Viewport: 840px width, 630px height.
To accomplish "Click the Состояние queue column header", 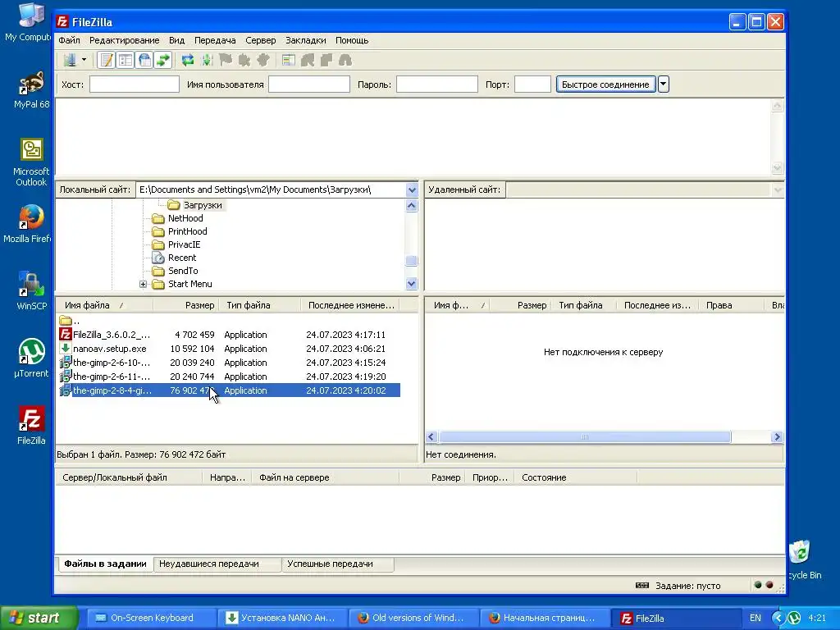I will click(576, 477).
